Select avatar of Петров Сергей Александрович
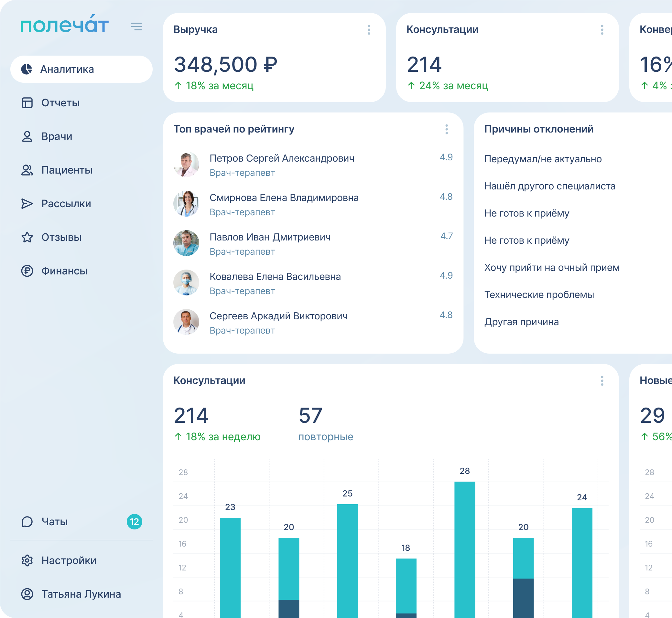The height and width of the screenshot is (618, 672). 186,165
